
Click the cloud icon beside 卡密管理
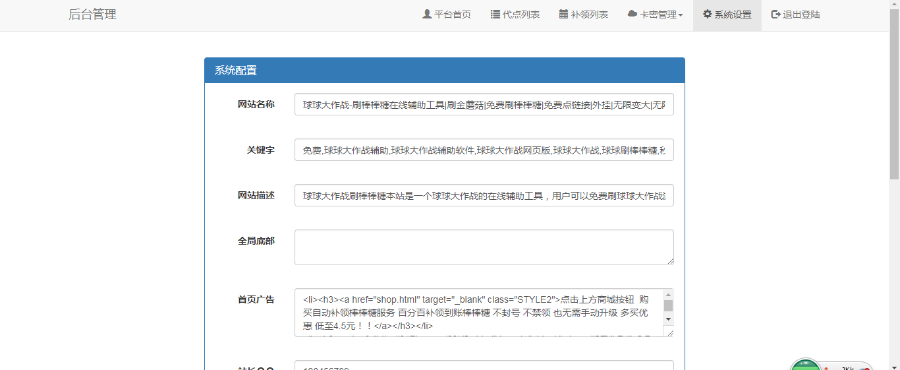pyautogui.click(x=633, y=14)
